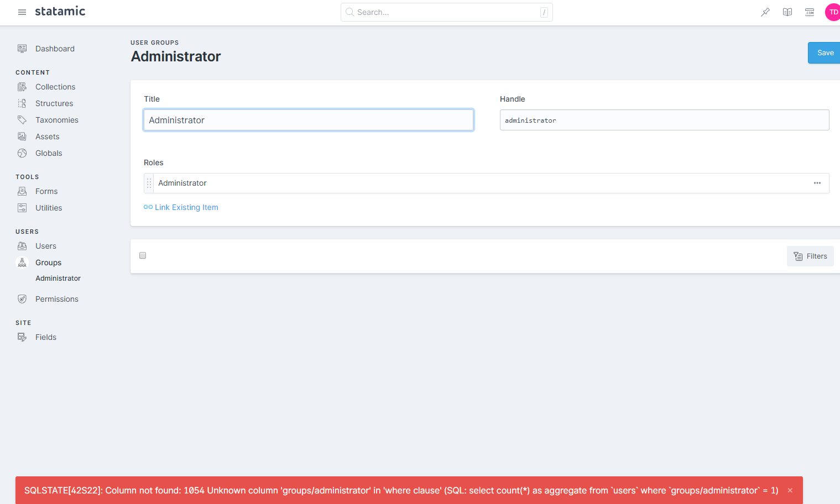
Task: Open the Fields page under Site
Action: (x=46, y=337)
